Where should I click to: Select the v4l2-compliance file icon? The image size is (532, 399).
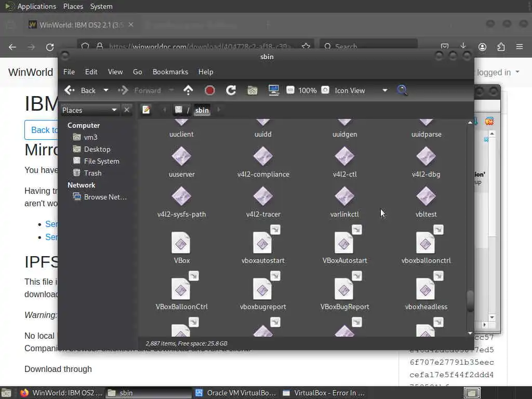263,157
